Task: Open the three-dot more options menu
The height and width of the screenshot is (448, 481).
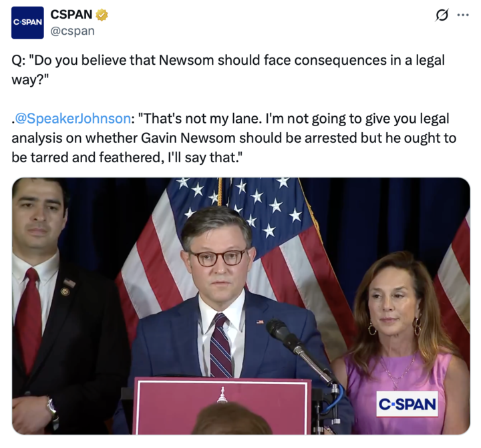Action: 463,15
